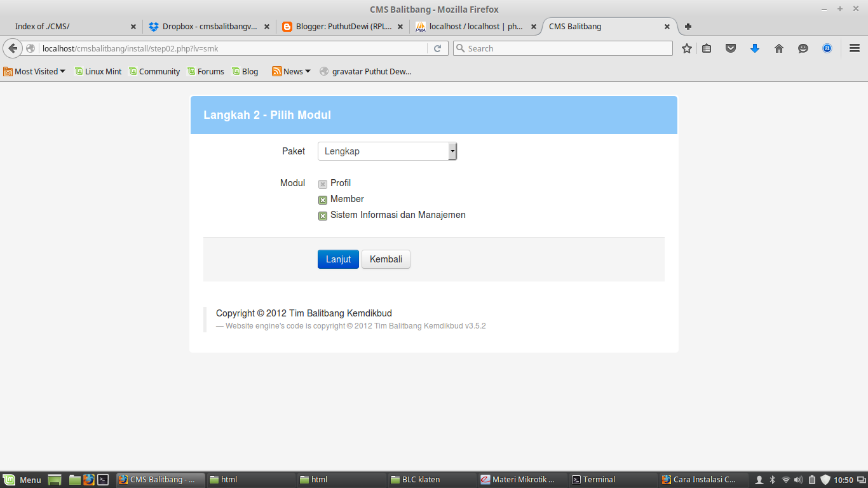The height and width of the screenshot is (488, 868).
Task: Enable the Profil module checkbox
Action: (322, 184)
